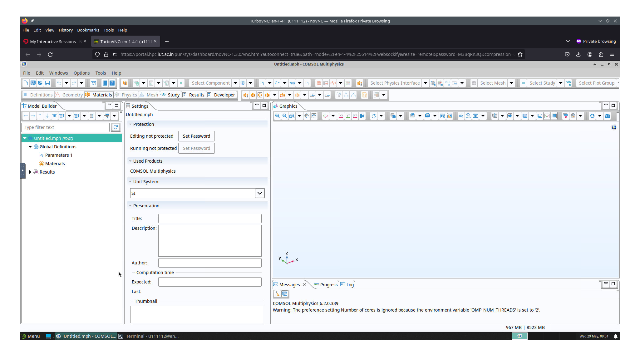
Task: Click in the Author input field
Action: click(x=210, y=263)
